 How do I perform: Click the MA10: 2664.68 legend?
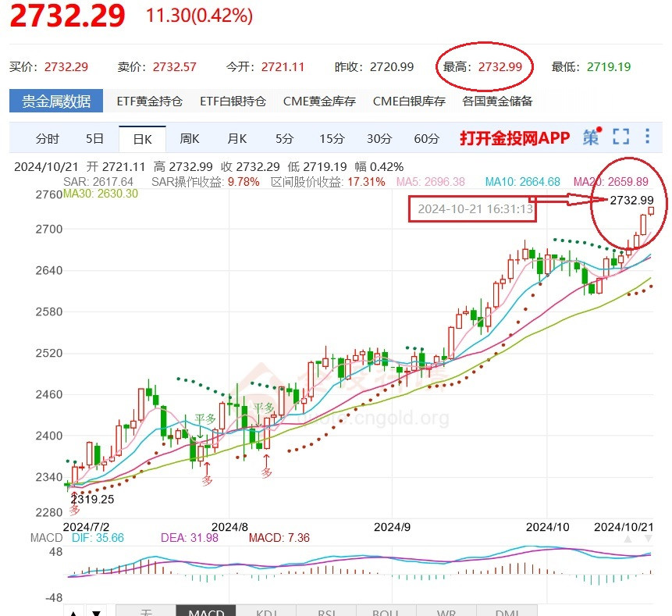(x=522, y=182)
